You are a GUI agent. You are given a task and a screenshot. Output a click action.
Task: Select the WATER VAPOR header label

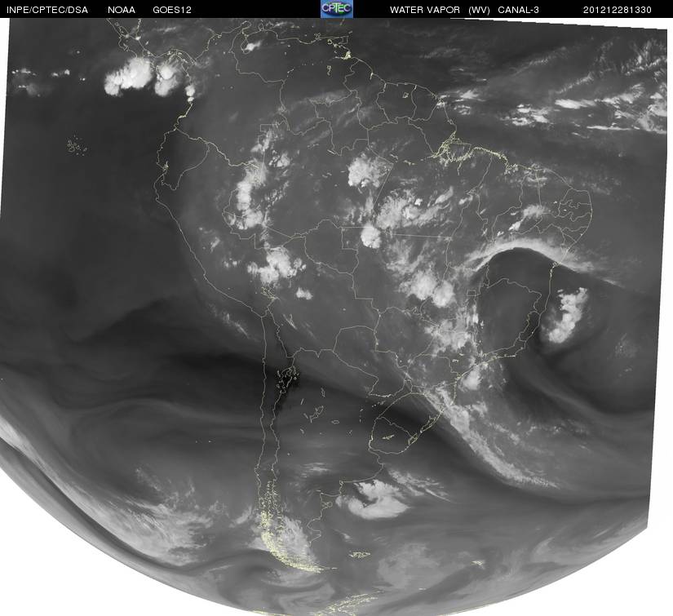pos(424,10)
